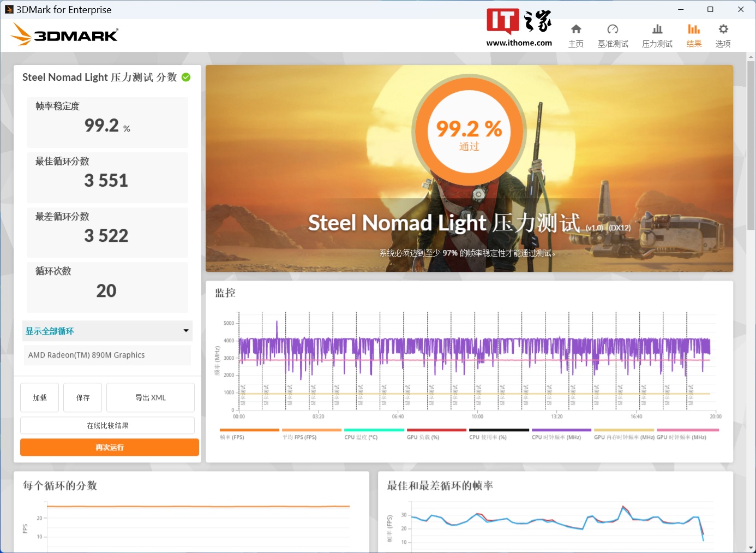This screenshot has width=756, height=553.
Task: Click the 3DMark title bar app icon
Action: (x=9, y=9)
